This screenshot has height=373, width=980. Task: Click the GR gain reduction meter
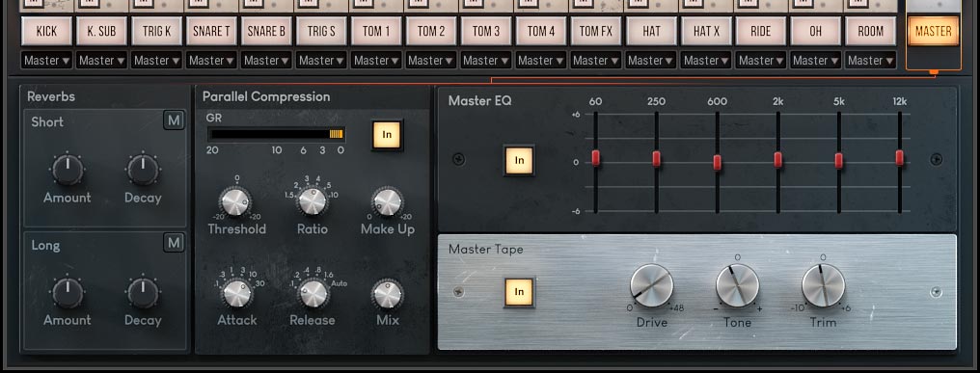click(276, 134)
